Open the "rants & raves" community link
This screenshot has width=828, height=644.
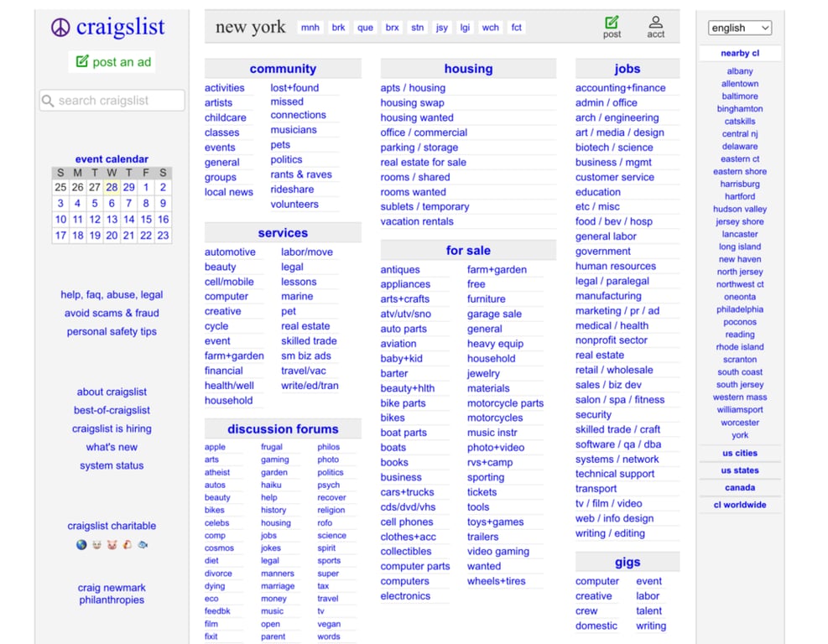tap(301, 174)
